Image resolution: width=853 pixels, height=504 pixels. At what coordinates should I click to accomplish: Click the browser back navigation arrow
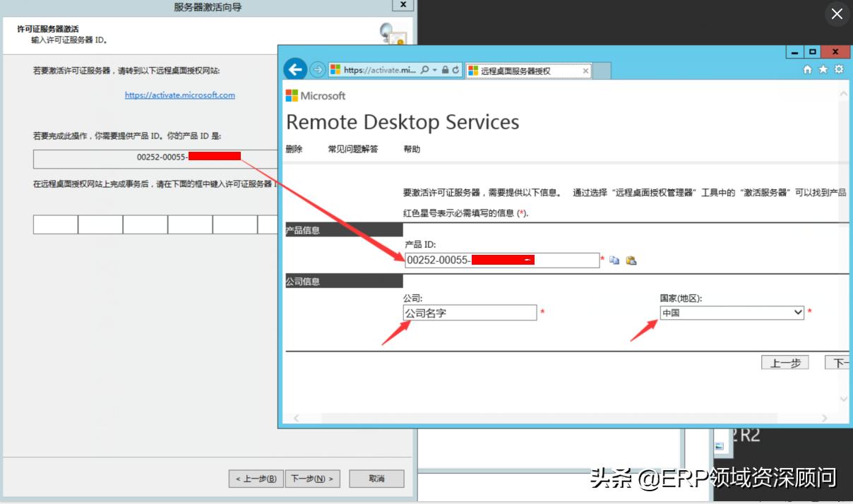(x=294, y=69)
